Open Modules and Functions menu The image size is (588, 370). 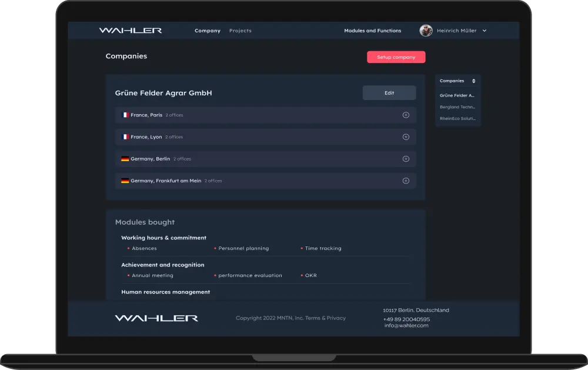[372, 31]
